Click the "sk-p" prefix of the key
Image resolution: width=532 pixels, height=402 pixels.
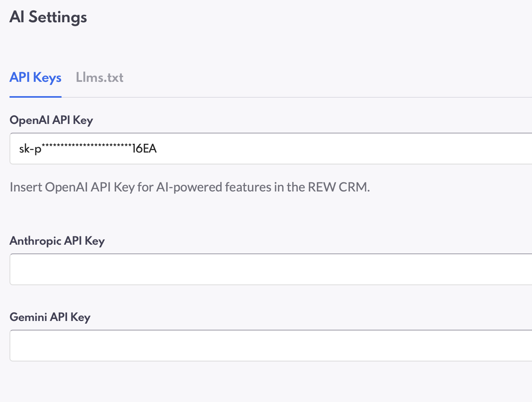pyautogui.click(x=30, y=149)
